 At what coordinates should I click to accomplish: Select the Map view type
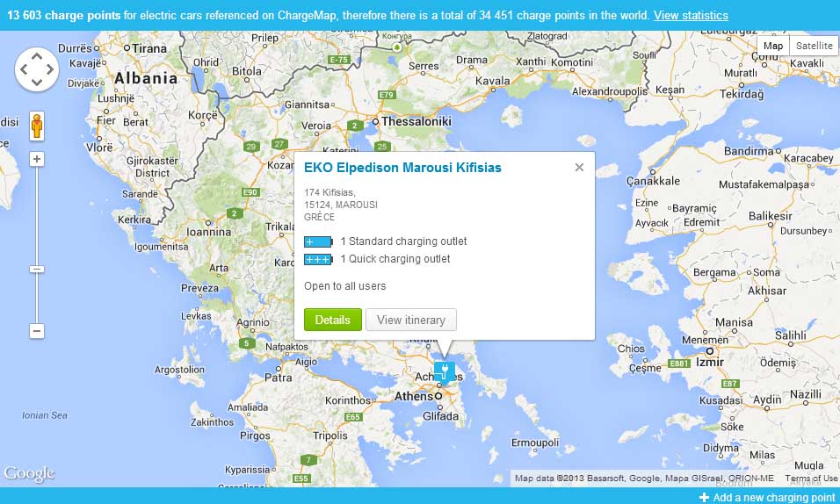click(x=772, y=46)
